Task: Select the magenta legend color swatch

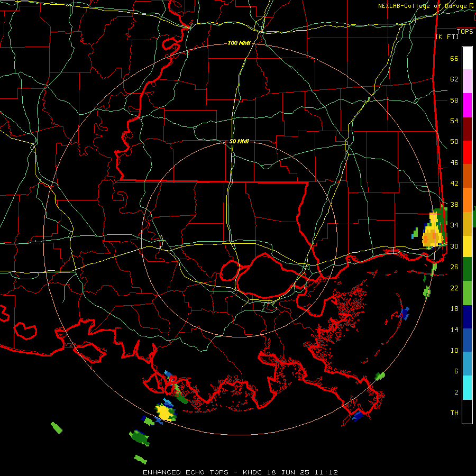Action: [x=467, y=105]
